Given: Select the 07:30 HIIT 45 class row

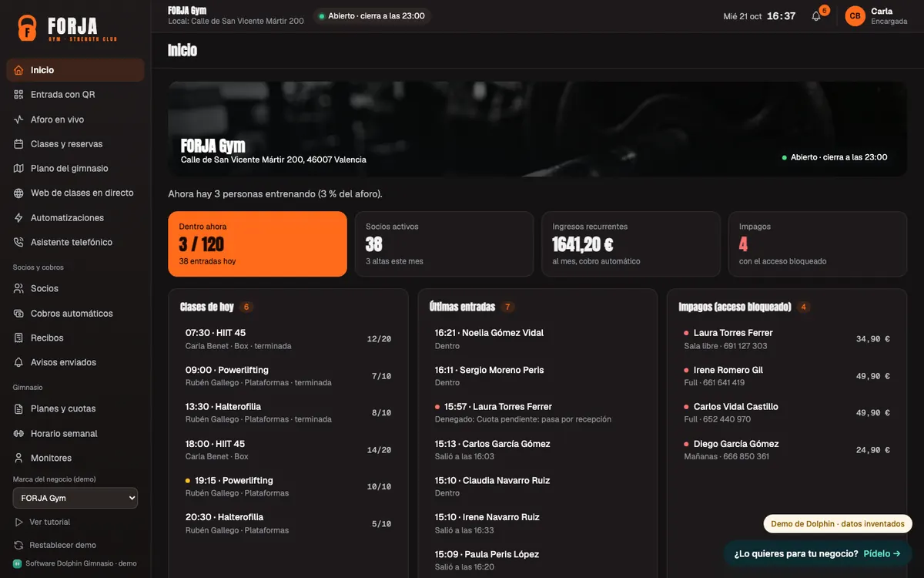Looking at the screenshot, I should tap(289, 339).
